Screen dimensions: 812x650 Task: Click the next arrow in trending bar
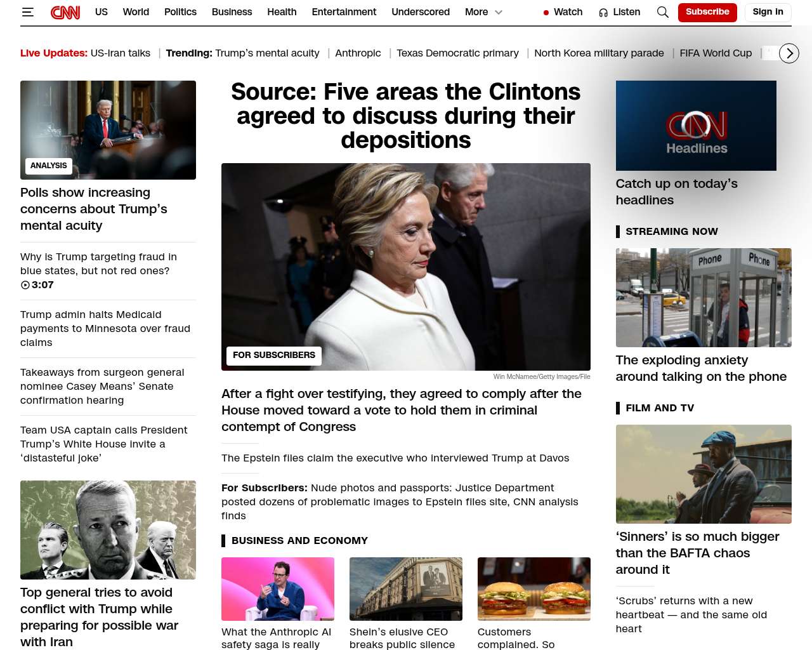coord(789,53)
